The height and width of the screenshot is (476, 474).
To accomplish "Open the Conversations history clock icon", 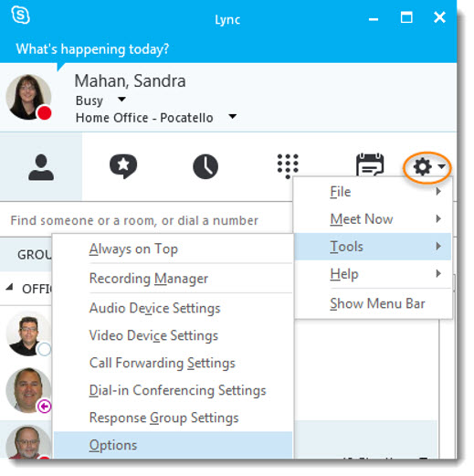I will (205, 166).
